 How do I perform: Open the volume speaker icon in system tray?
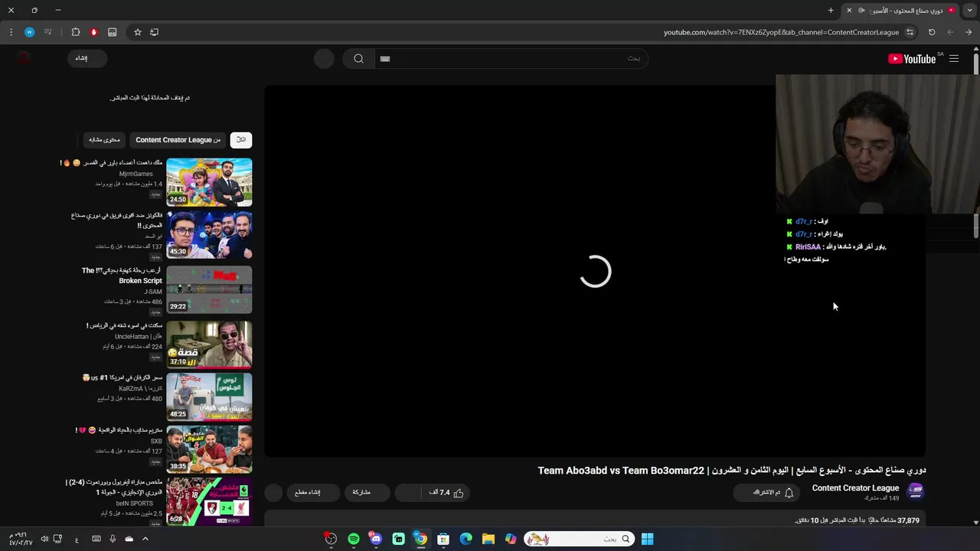pyautogui.click(x=44, y=539)
